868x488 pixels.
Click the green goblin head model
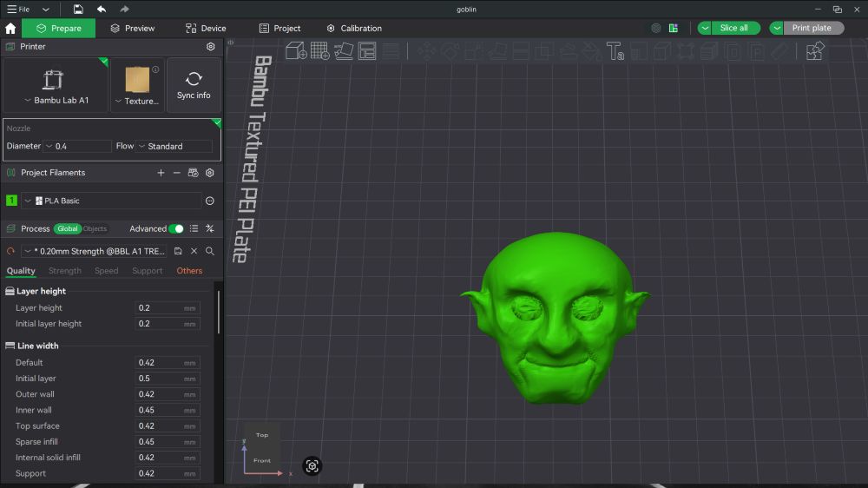tap(554, 319)
